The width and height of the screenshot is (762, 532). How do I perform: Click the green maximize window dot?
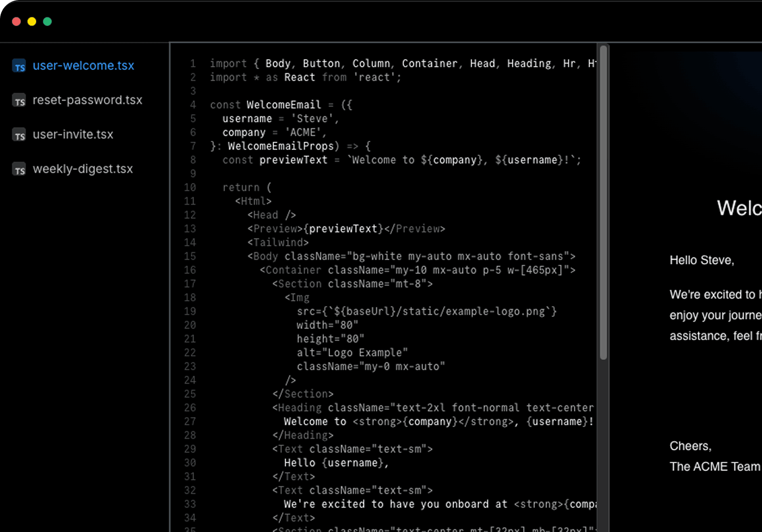pos(47,21)
